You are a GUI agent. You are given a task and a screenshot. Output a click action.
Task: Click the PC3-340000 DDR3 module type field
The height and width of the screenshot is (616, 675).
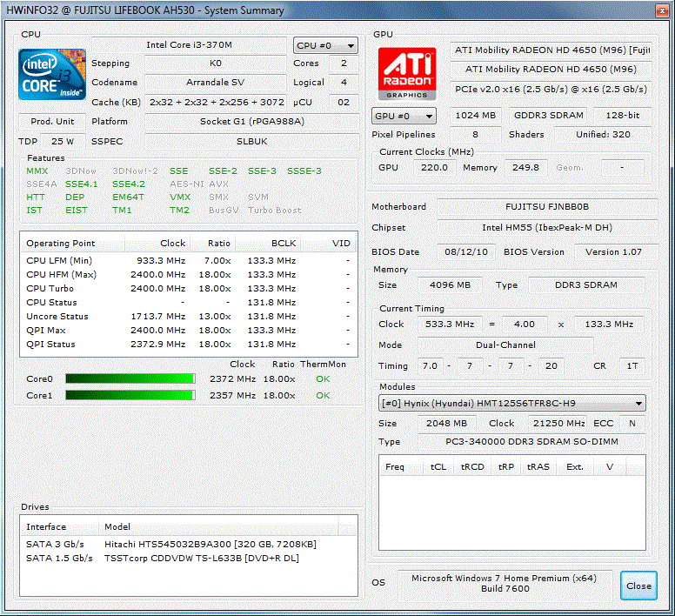pyautogui.click(x=531, y=442)
